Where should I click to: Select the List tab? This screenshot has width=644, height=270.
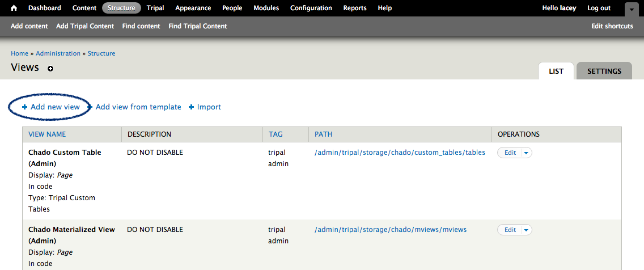point(556,71)
